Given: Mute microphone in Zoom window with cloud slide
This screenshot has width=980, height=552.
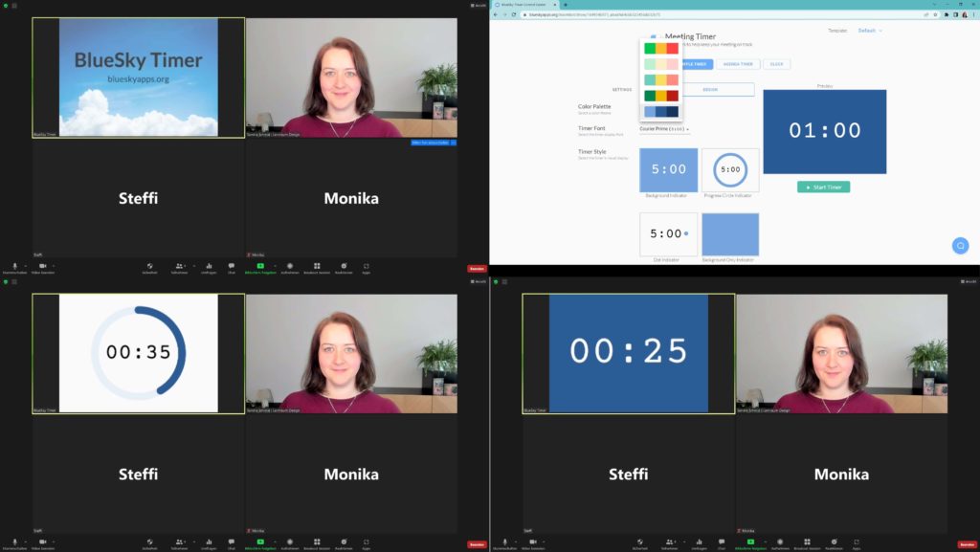Looking at the screenshot, I should click(14, 266).
